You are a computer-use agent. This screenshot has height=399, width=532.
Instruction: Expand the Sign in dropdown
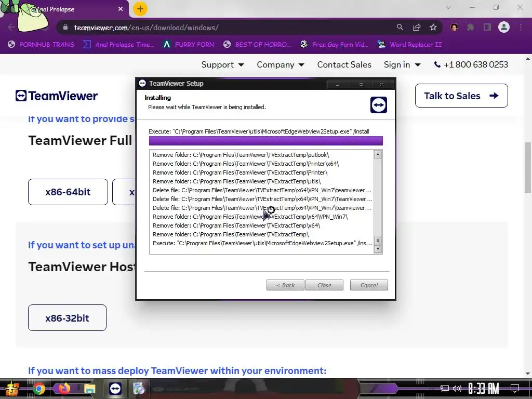coord(402,64)
